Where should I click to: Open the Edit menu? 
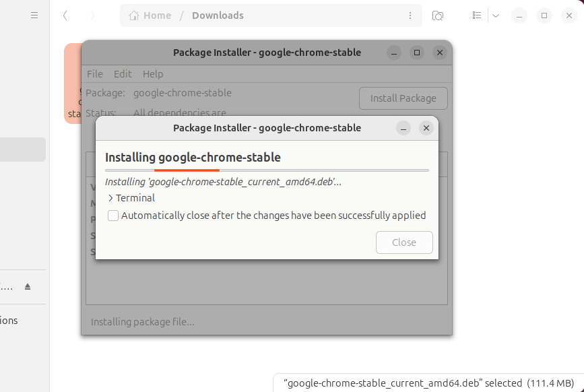point(123,73)
